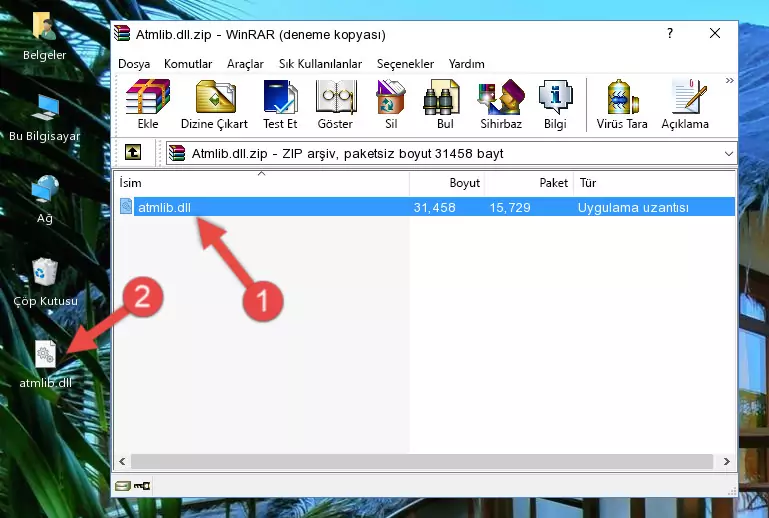This screenshot has height=518, width=769.
Task: Select the Ağ network desktop icon
Action: pyautogui.click(x=45, y=200)
